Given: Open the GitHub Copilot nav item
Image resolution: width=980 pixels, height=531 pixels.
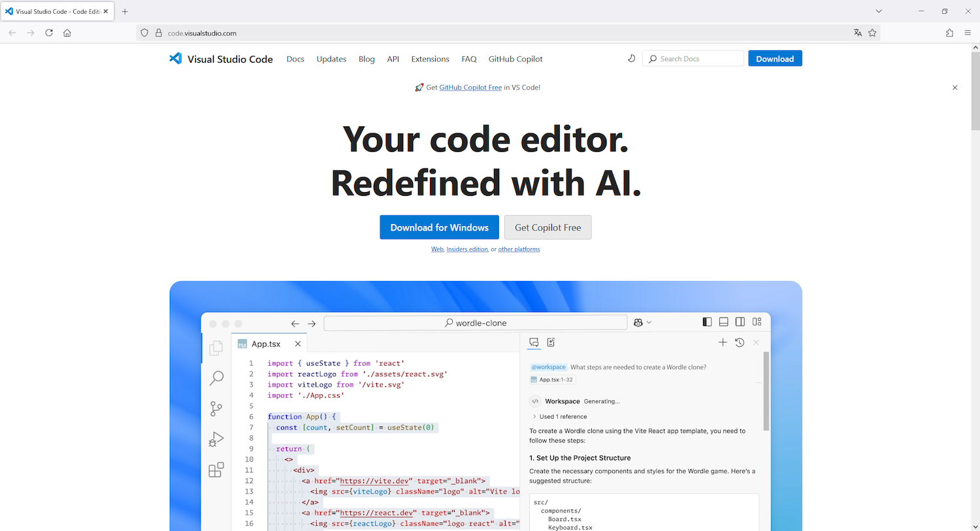Looking at the screenshot, I should 515,59.
